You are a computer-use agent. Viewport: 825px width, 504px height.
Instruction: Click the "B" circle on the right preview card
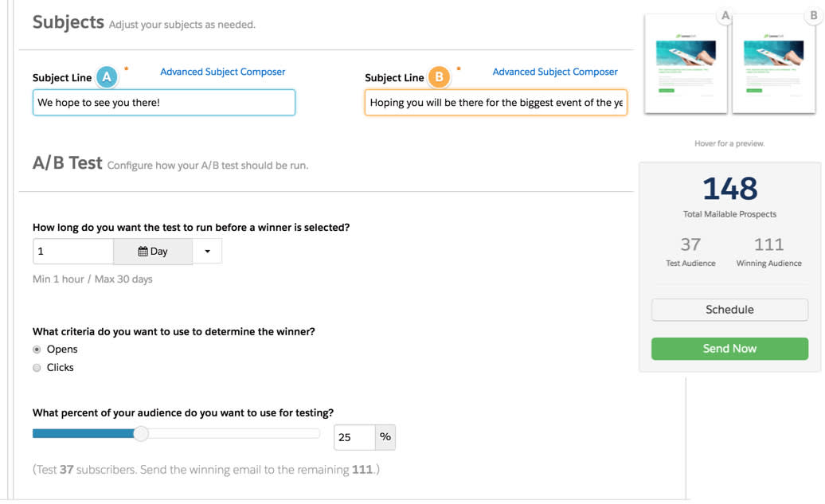(812, 14)
